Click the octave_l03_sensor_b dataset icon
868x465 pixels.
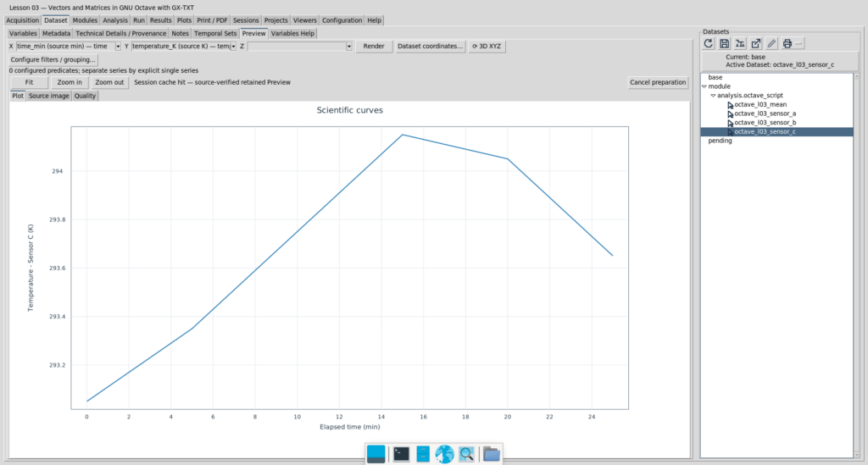(730, 123)
